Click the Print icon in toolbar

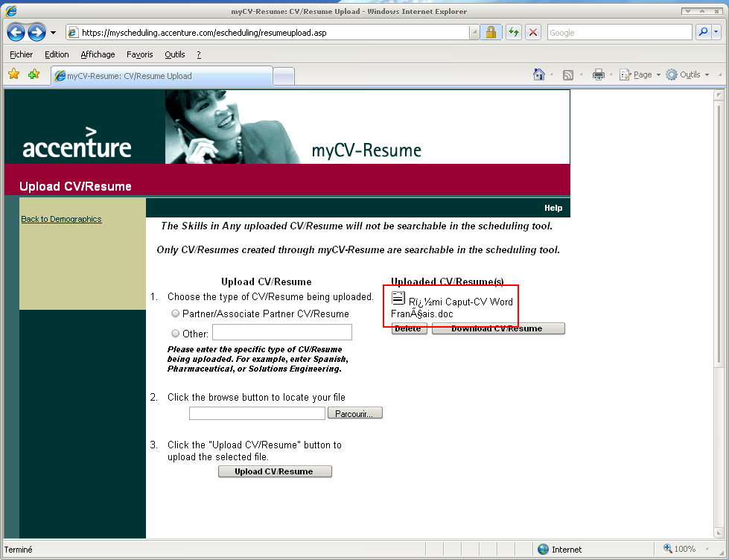click(x=598, y=74)
